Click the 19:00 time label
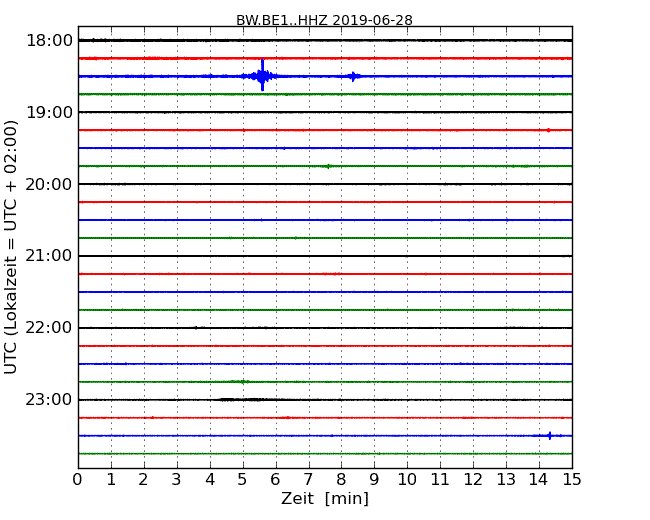This screenshot has height=520, width=650. [x=49, y=112]
